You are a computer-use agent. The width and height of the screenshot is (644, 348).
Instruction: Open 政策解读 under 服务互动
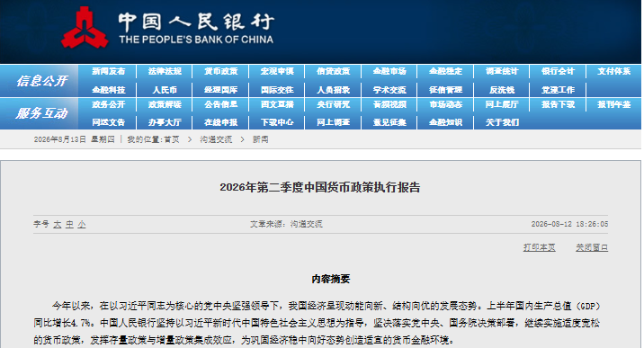pos(165,104)
